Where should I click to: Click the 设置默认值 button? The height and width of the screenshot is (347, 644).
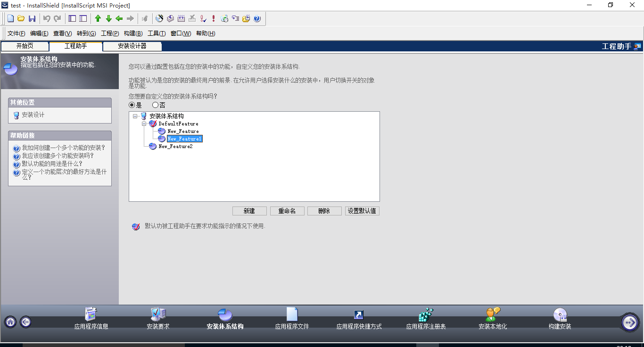362,211
